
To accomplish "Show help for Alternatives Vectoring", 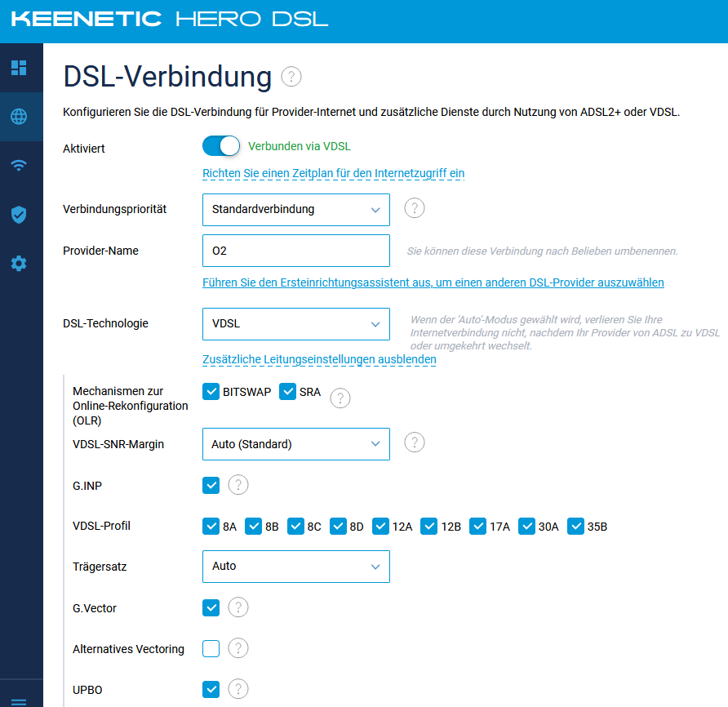I will coord(238,648).
